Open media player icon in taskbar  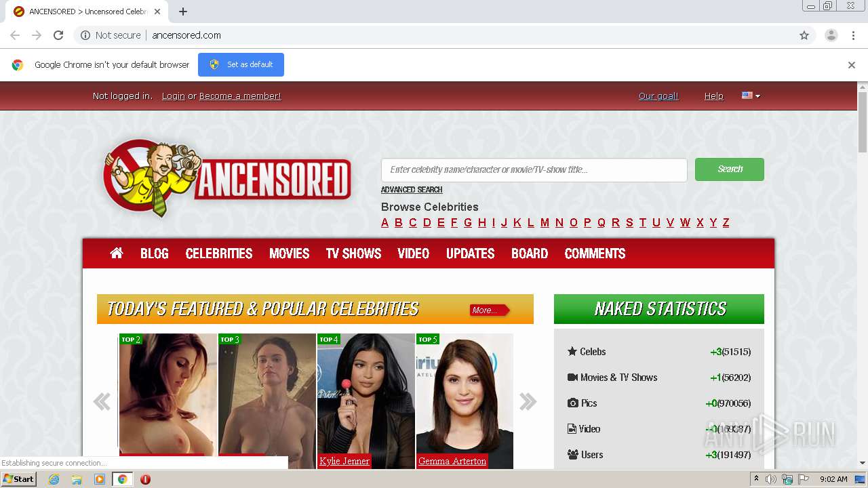[100, 479]
